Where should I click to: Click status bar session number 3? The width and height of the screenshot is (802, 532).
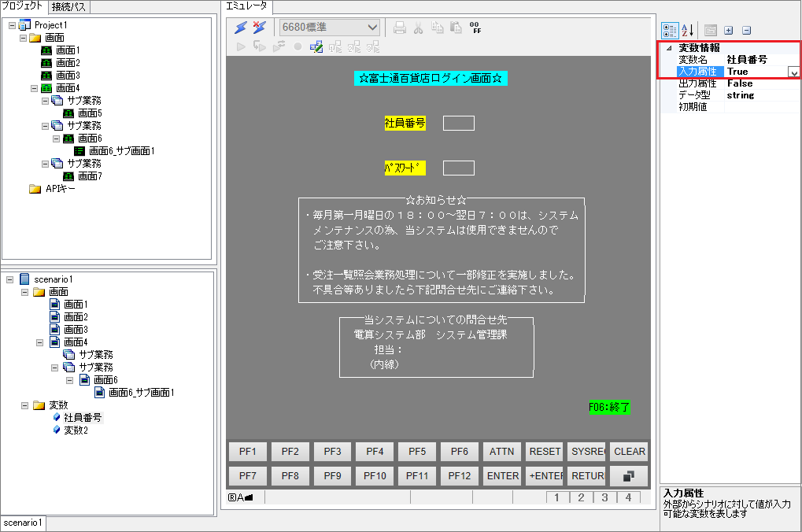604,497
